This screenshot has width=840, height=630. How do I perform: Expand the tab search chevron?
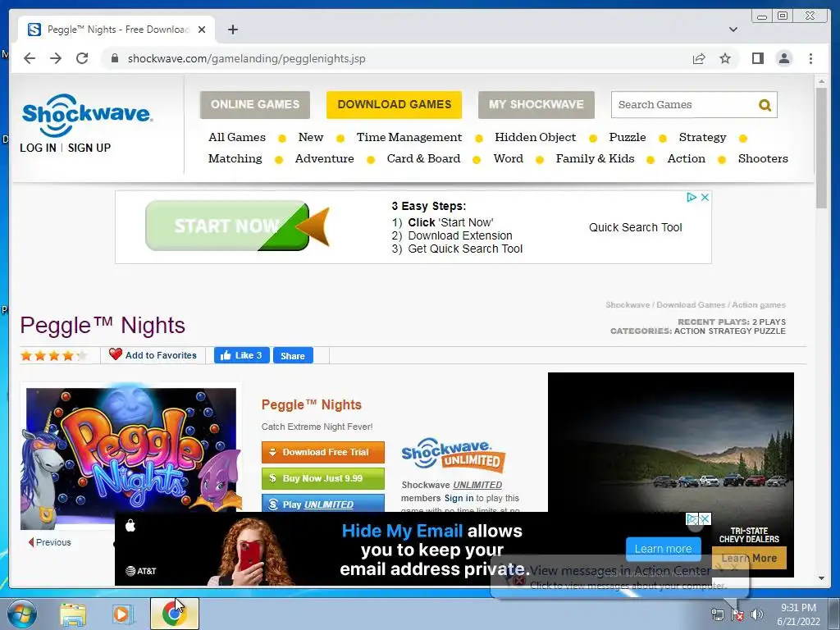click(733, 30)
